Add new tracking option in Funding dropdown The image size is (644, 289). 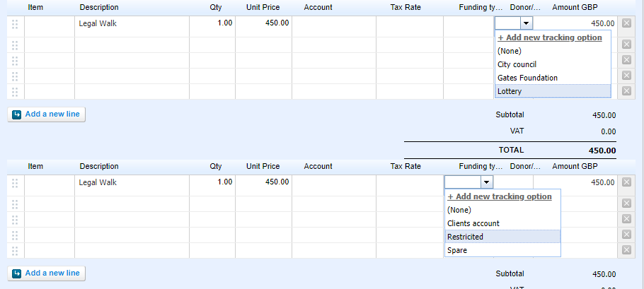(x=500, y=196)
